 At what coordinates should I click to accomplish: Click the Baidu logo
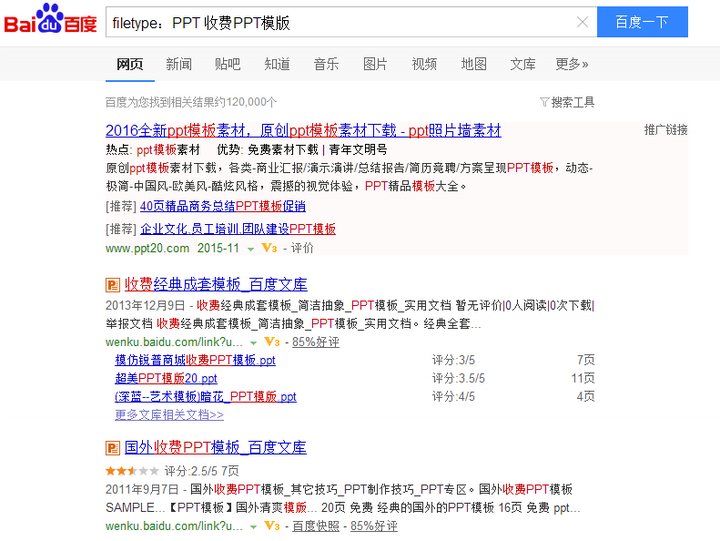(51, 19)
